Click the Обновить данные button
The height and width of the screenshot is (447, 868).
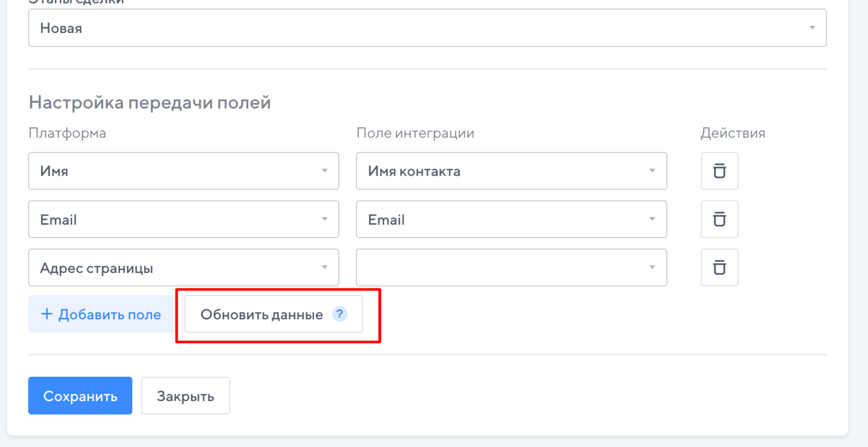(261, 314)
